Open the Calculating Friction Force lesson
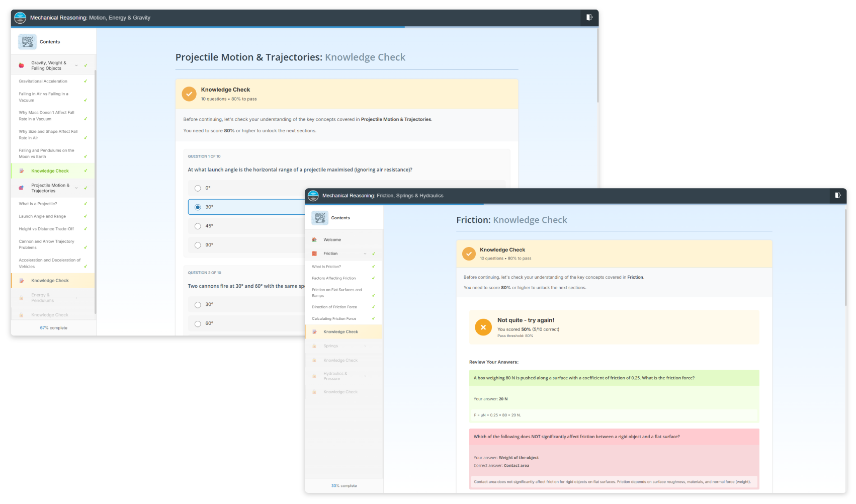The width and height of the screenshot is (856, 504). 334,319
